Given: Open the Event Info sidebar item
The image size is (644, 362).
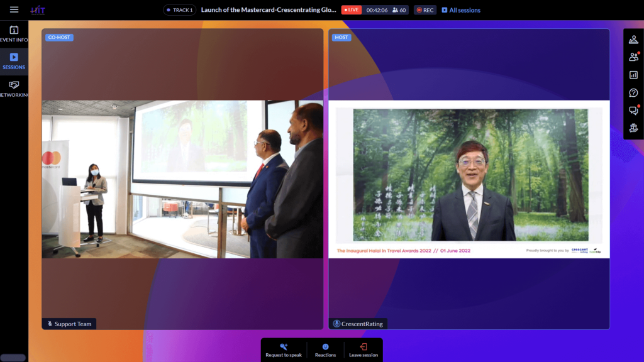Looking at the screenshot, I should pyautogui.click(x=14, y=34).
